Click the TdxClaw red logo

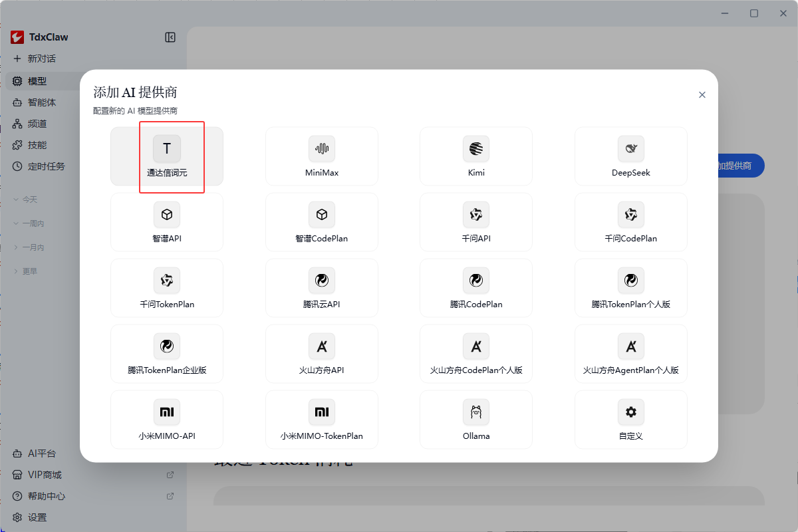click(x=17, y=37)
